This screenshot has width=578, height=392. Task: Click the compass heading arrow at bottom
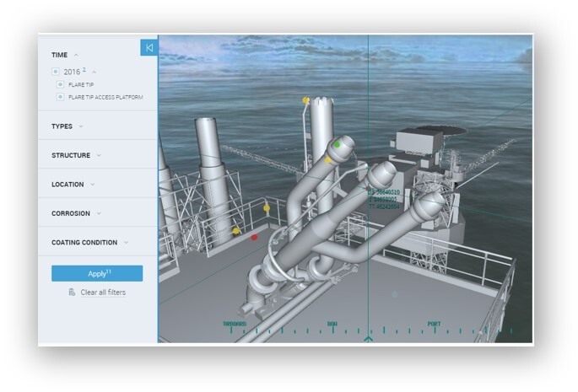[x=368, y=338]
